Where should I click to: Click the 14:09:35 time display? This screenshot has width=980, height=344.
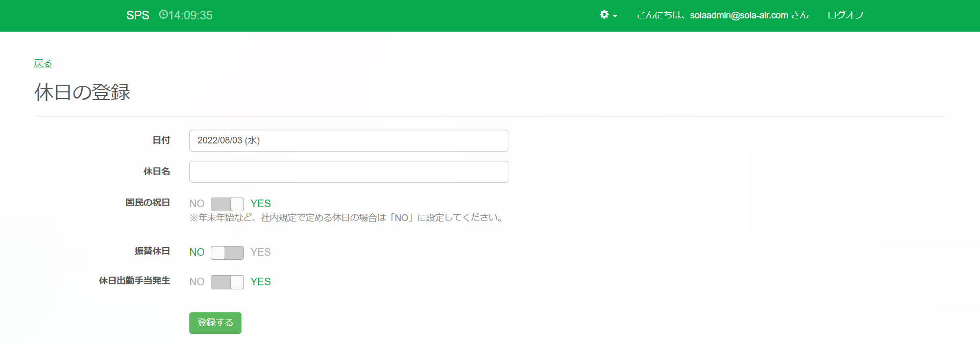coord(190,15)
